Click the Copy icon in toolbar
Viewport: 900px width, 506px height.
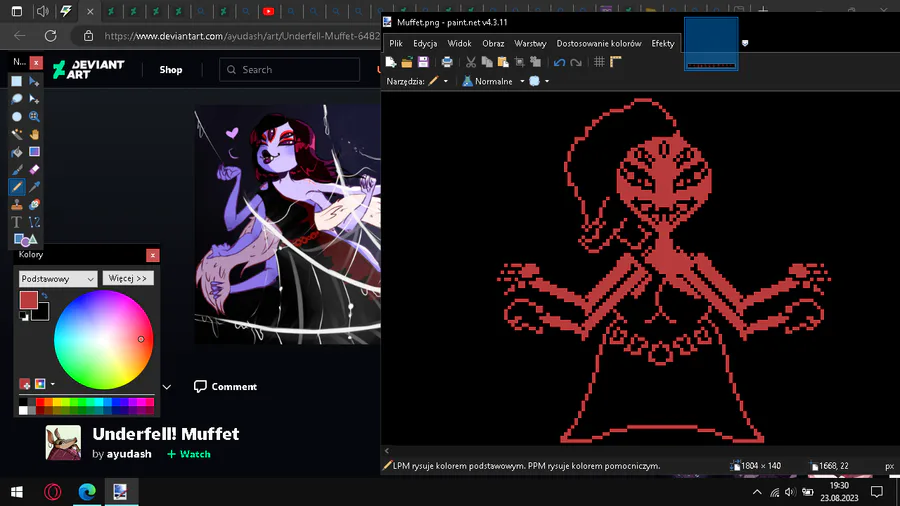point(487,62)
